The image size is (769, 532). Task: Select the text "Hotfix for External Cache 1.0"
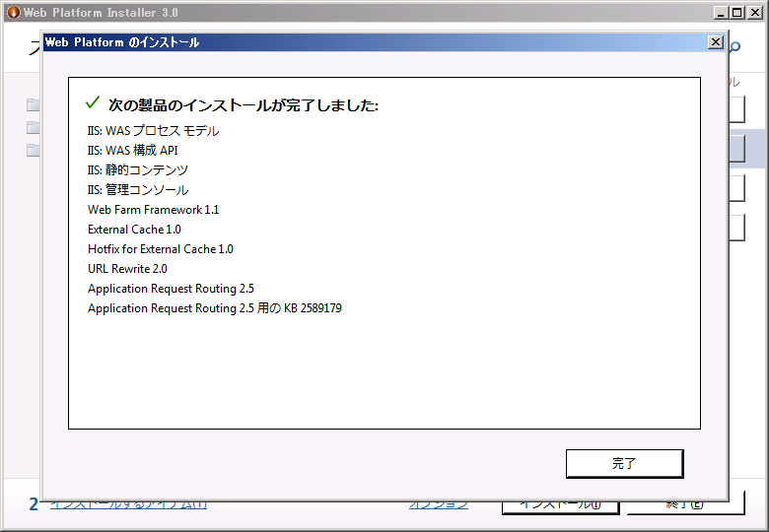(161, 249)
